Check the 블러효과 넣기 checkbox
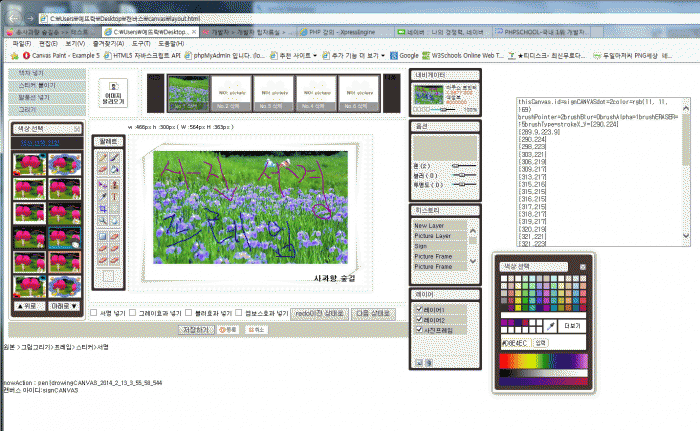The width and height of the screenshot is (700, 431). (188, 313)
